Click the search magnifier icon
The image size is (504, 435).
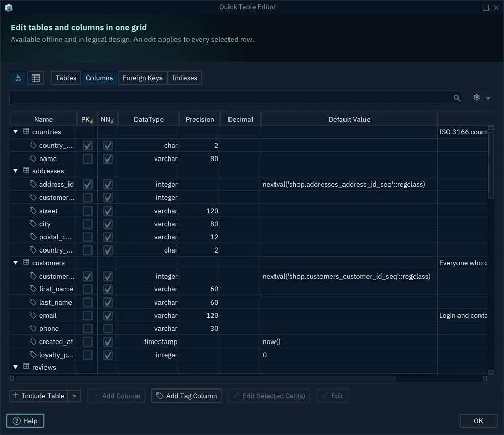point(457,98)
